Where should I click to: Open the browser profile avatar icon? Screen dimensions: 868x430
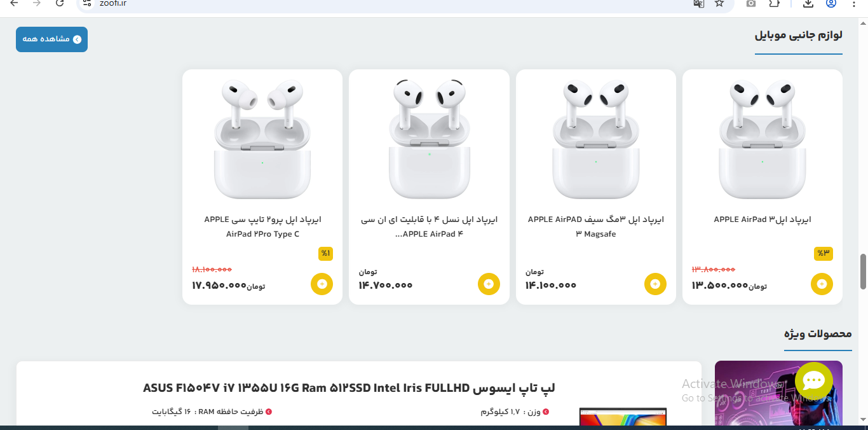point(831,3)
